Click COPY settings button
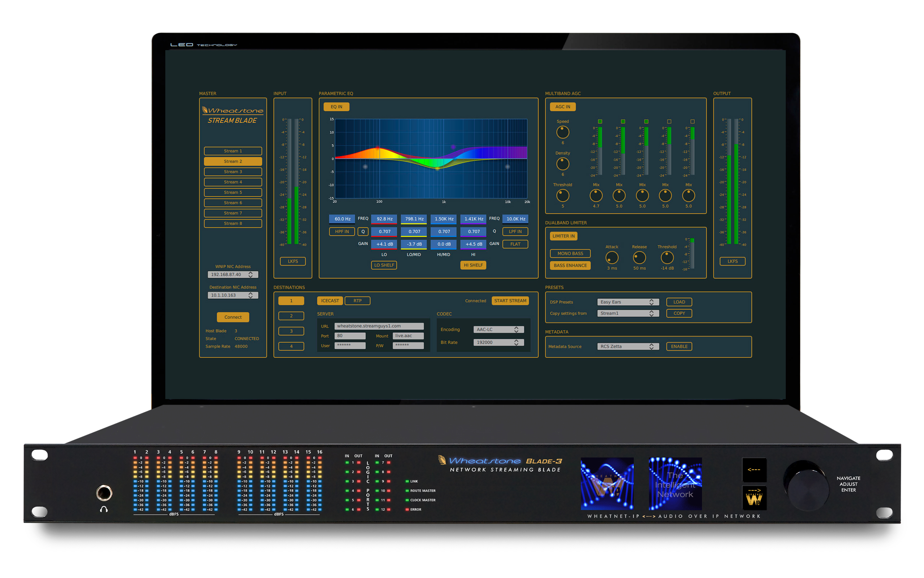 coord(679,313)
